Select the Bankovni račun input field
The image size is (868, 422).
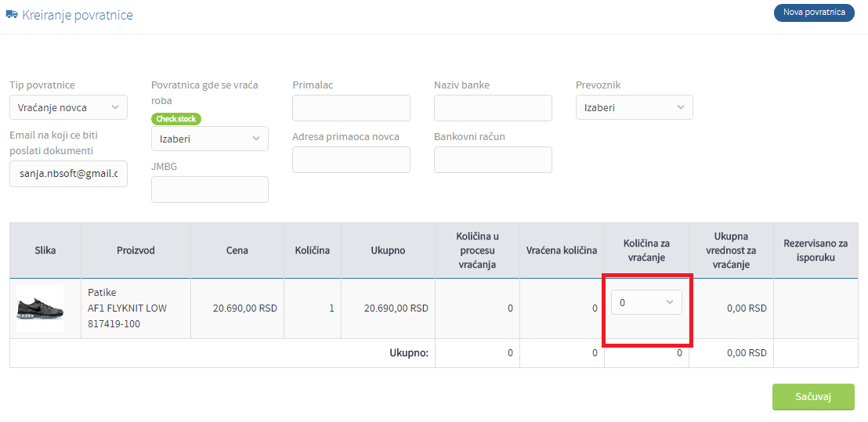494,160
